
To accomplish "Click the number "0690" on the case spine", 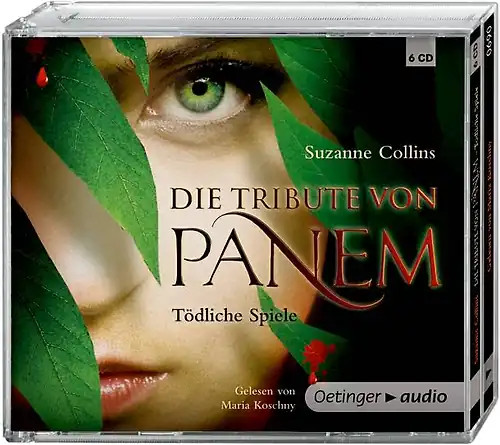I will (x=490, y=41).
